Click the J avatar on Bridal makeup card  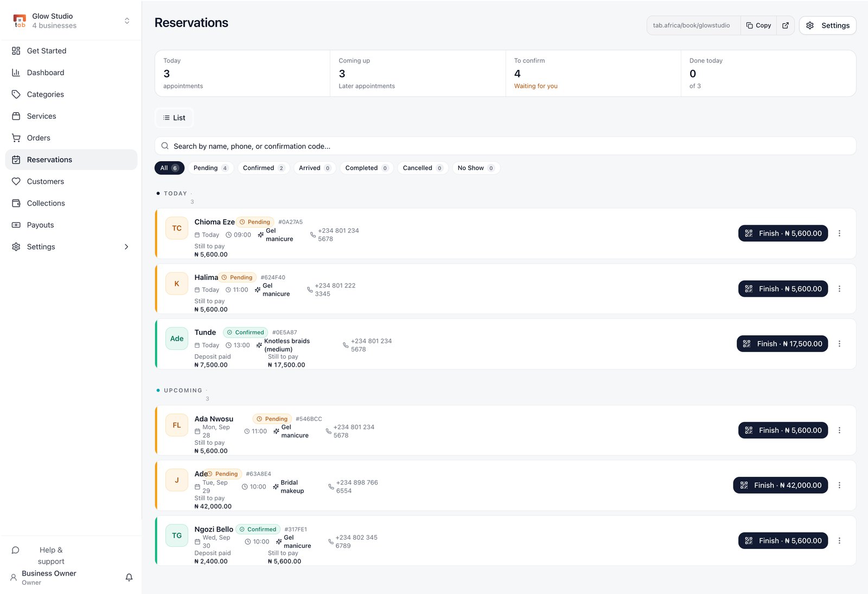[177, 480]
